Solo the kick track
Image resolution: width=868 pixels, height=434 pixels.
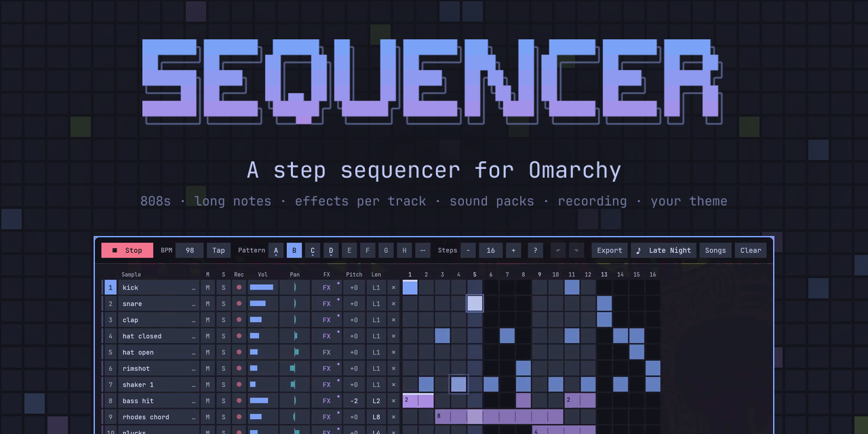point(223,288)
